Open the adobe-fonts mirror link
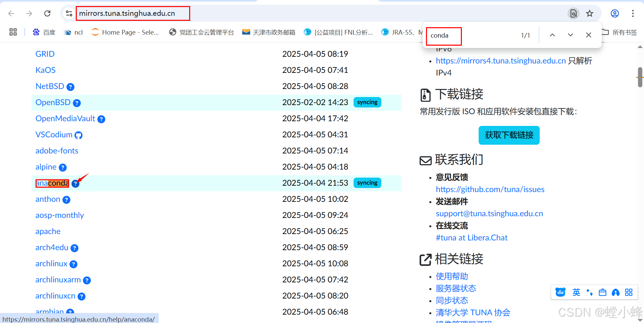Viewport: 644px width, 323px height. tap(57, 151)
